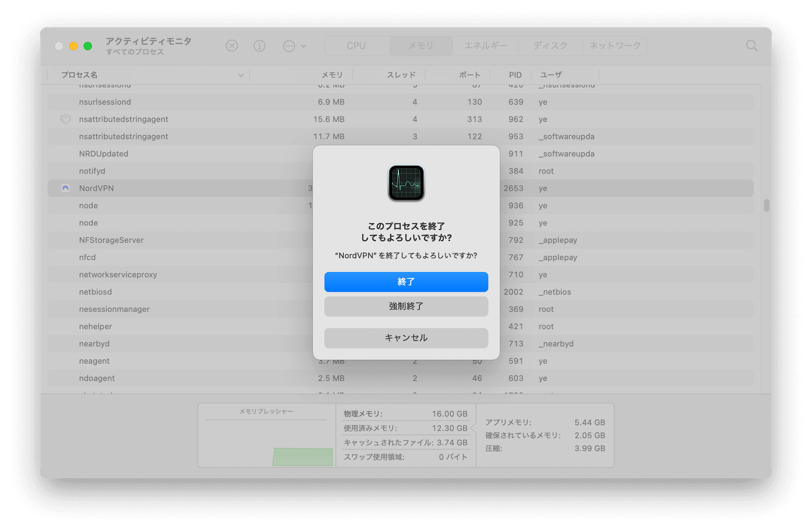Select the メモリ tab
Viewport: 812px width, 531px height.
[x=421, y=46]
